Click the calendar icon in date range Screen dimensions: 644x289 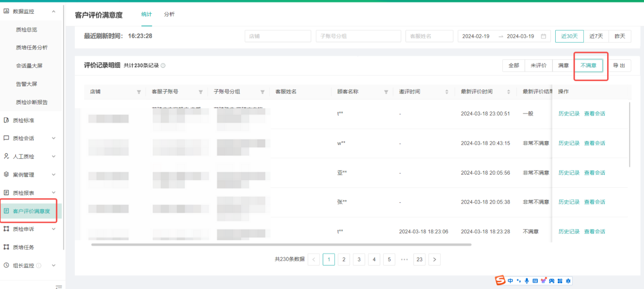543,36
